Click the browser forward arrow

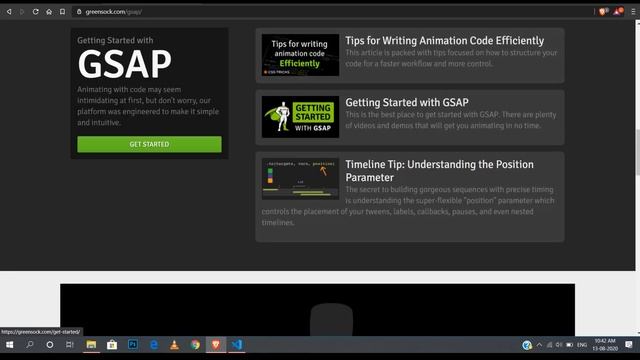click(22, 12)
